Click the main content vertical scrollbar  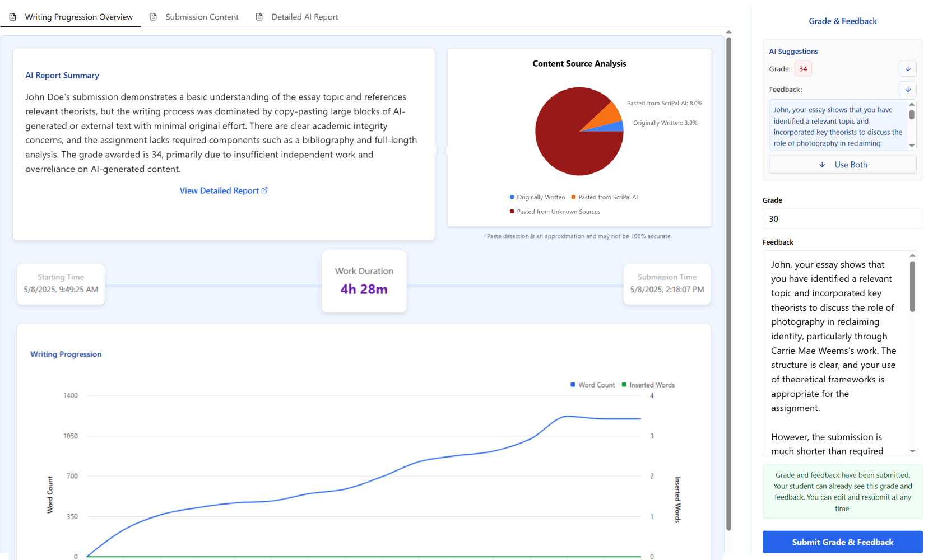click(x=729, y=280)
